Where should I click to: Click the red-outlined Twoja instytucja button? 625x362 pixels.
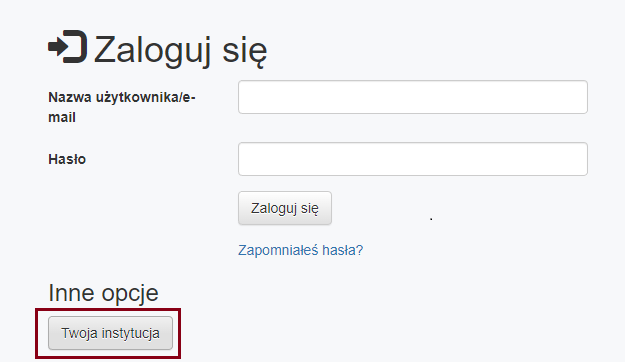coord(110,333)
